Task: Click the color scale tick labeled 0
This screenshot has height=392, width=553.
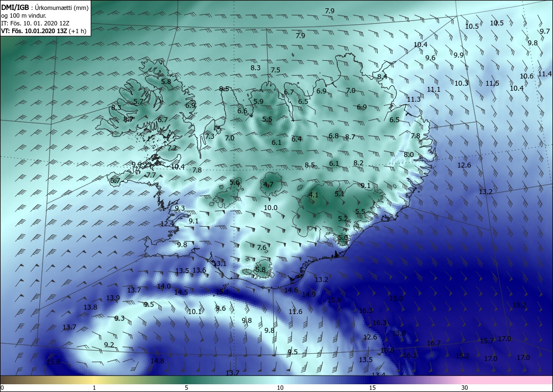Action: coord(2,388)
